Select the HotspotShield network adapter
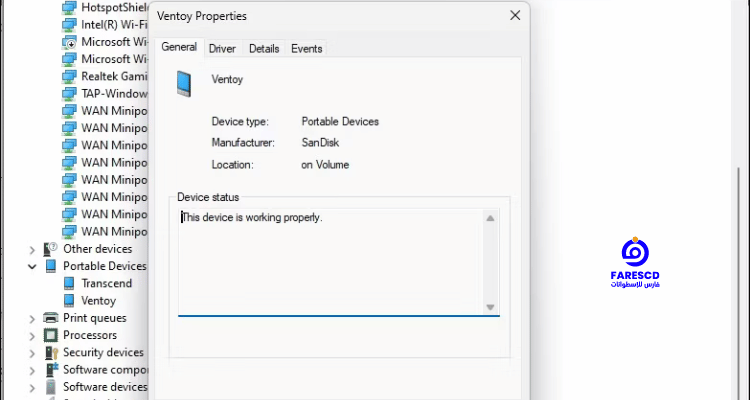 tap(114, 7)
